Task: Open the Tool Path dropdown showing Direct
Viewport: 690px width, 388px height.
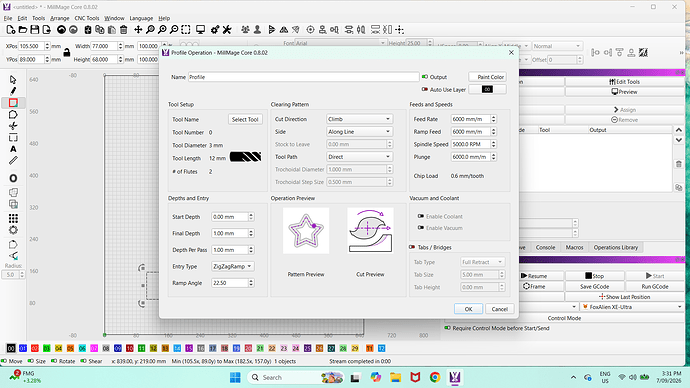Action: pos(360,157)
